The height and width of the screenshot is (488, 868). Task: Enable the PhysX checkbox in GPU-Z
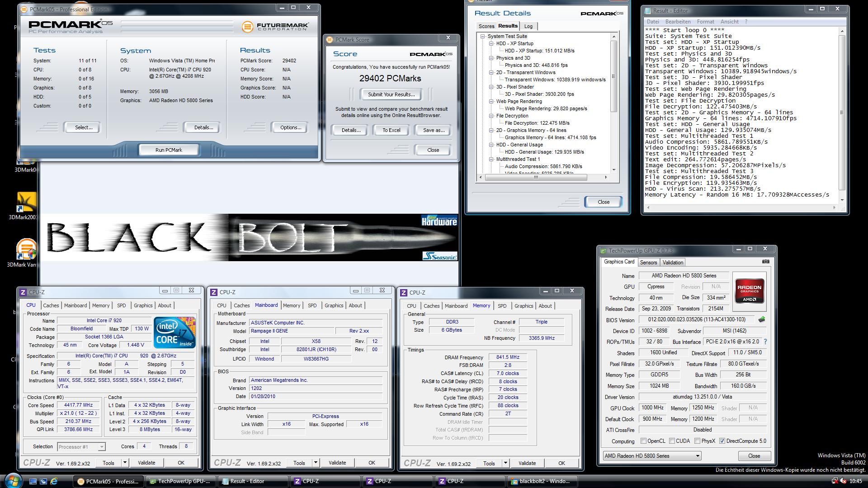click(698, 441)
